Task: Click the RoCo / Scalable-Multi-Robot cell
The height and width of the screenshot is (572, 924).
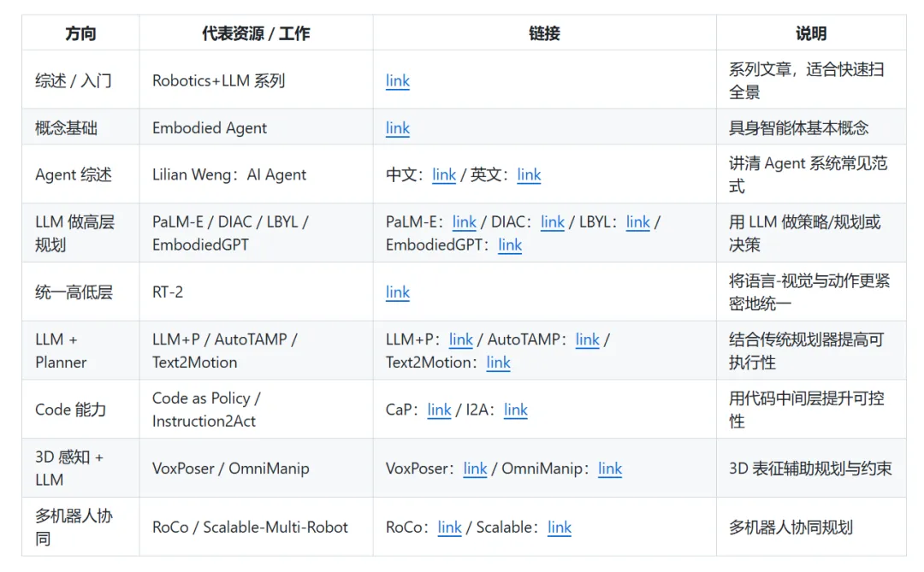Action: tap(256, 528)
